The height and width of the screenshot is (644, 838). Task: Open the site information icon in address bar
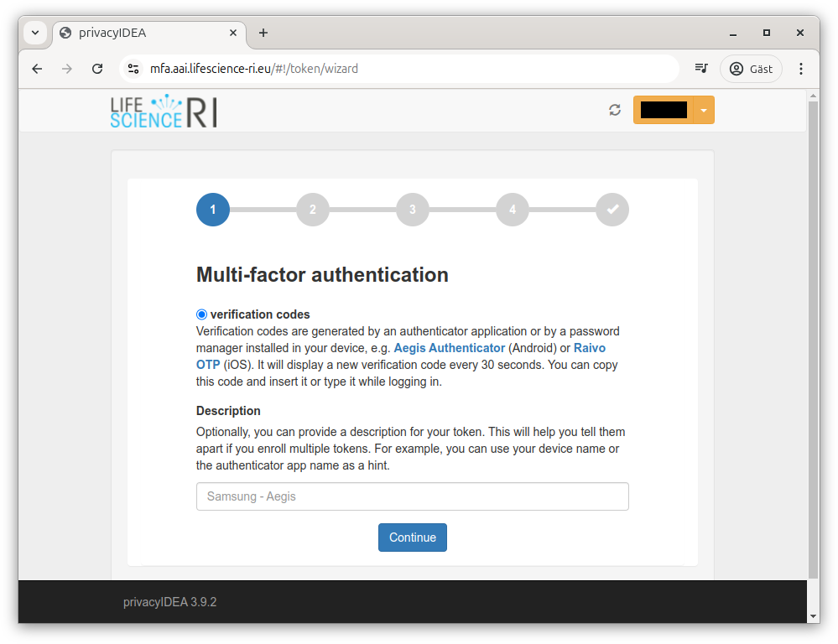133,69
